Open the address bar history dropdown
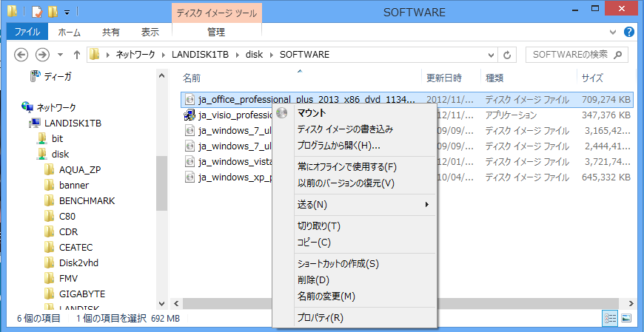Viewport: 644px width, 332px height. (x=492, y=55)
